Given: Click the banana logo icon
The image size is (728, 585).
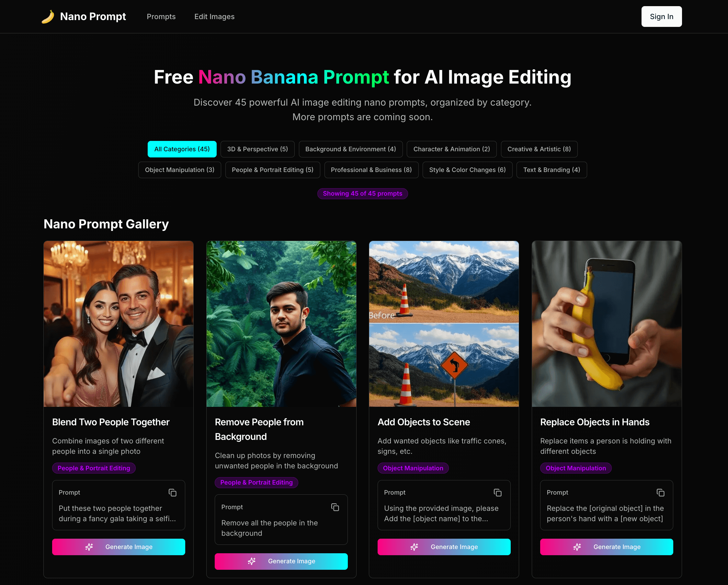Looking at the screenshot, I should tap(48, 17).
